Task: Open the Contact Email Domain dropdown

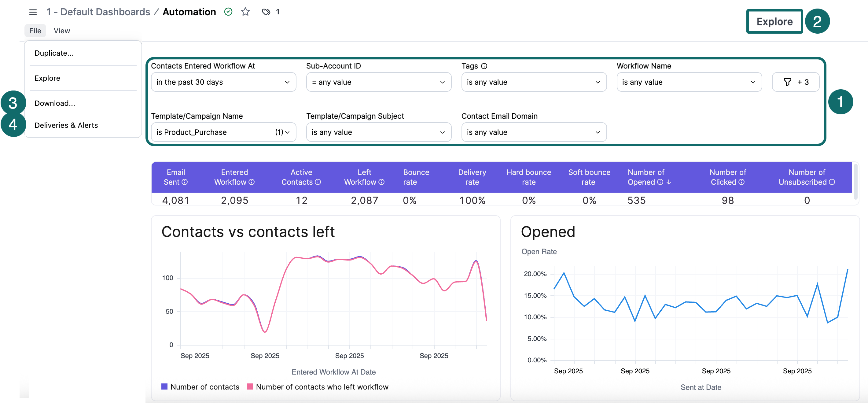Action: (533, 132)
